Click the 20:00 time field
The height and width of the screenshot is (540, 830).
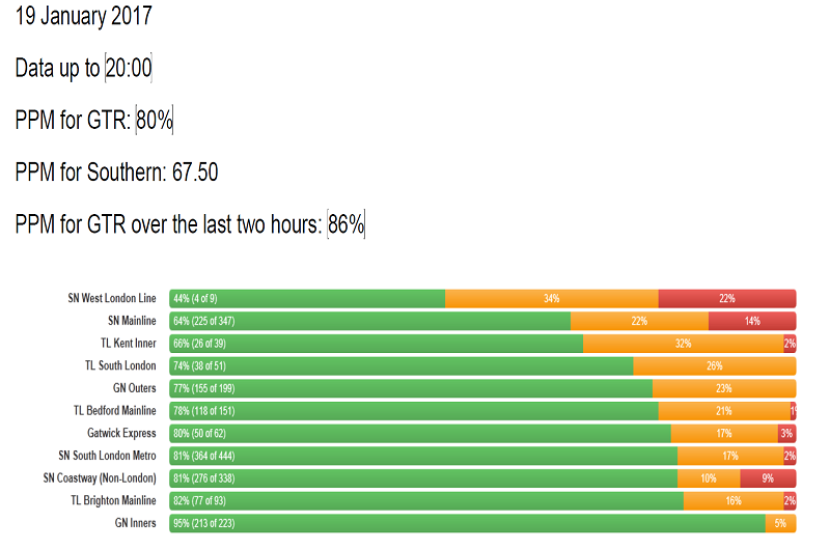click(128, 68)
